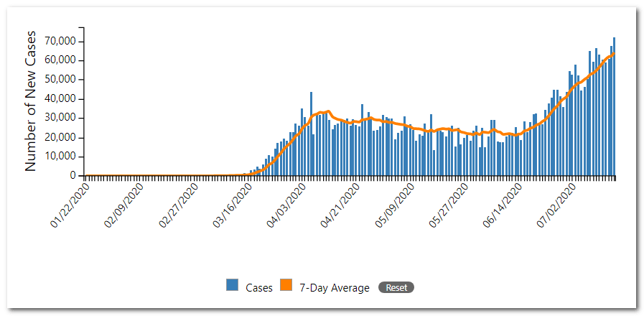Click the tallest bar at the chart's right end
The width and height of the screenshot is (644, 316).
click(x=614, y=108)
